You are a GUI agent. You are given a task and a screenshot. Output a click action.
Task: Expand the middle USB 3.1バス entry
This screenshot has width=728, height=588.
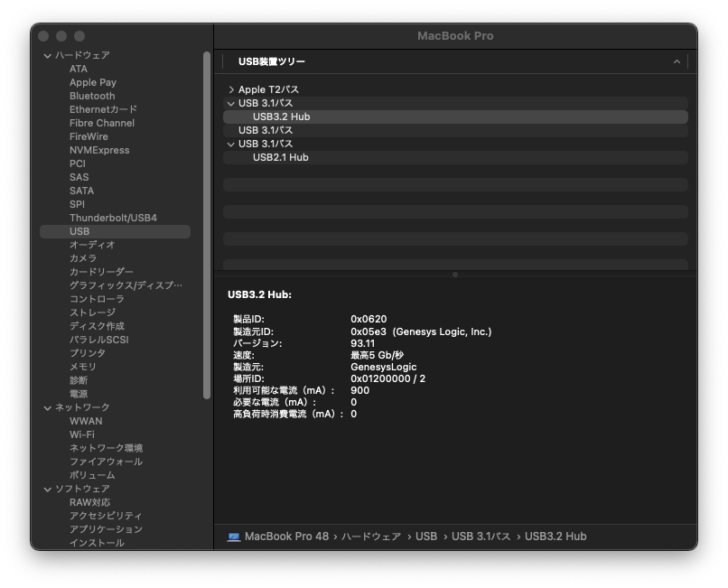[231, 129]
